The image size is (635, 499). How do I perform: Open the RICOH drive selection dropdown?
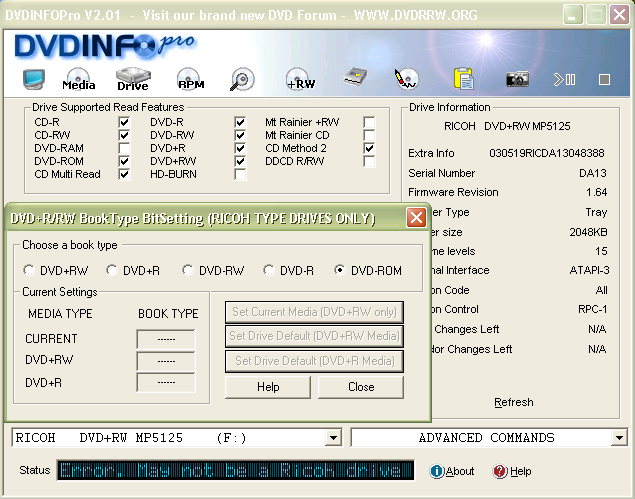click(333, 438)
